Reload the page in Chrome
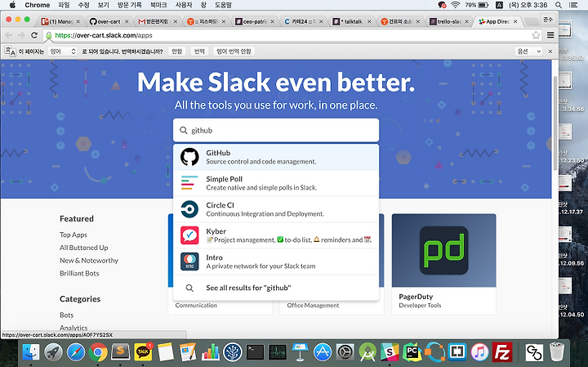Image resolution: width=588 pixels, height=367 pixels. click(34, 35)
